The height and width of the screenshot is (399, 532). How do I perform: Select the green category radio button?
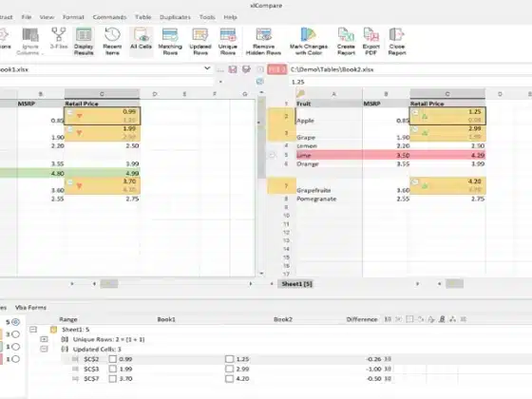[x=15, y=347]
